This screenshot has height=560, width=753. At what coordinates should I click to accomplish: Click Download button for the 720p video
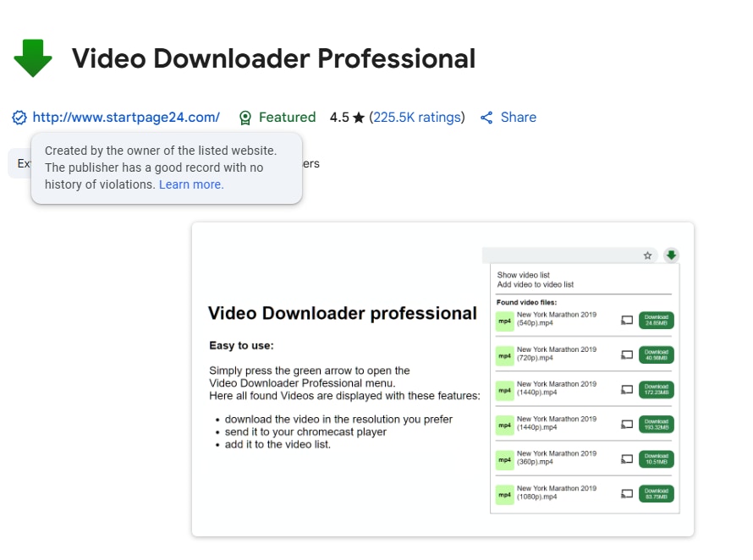[657, 355]
